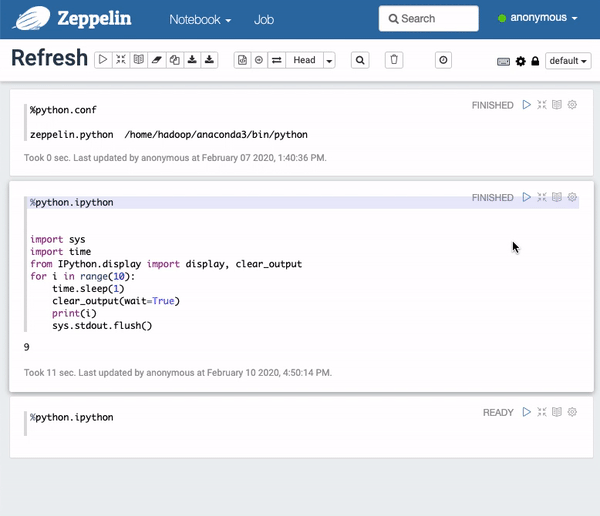The height and width of the screenshot is (516, 600).
Task: Open the Notebook menu
Action: click(200, 20)
